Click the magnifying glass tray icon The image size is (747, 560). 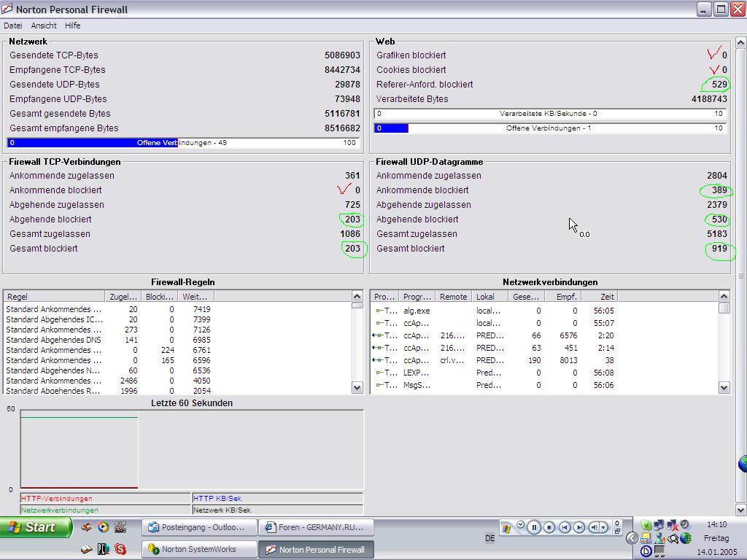[x=673, y=539]
